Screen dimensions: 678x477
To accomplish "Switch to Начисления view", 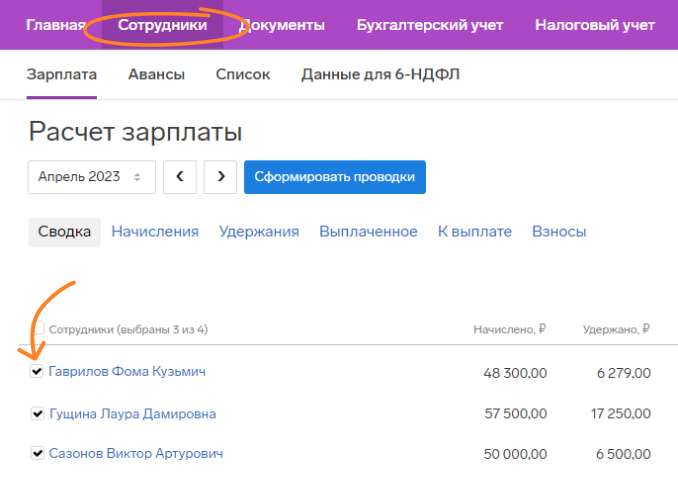I will point(155,232).
